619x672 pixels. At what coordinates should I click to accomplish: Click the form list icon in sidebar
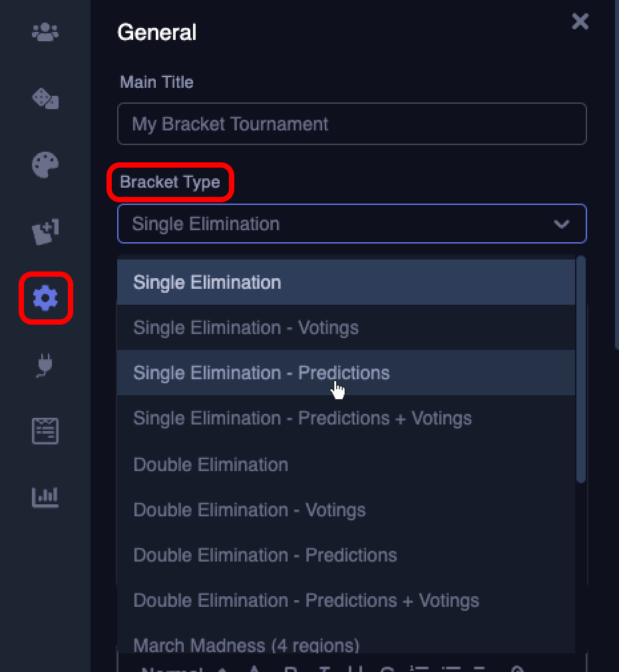pyautogui.click(x=45, y=431)
